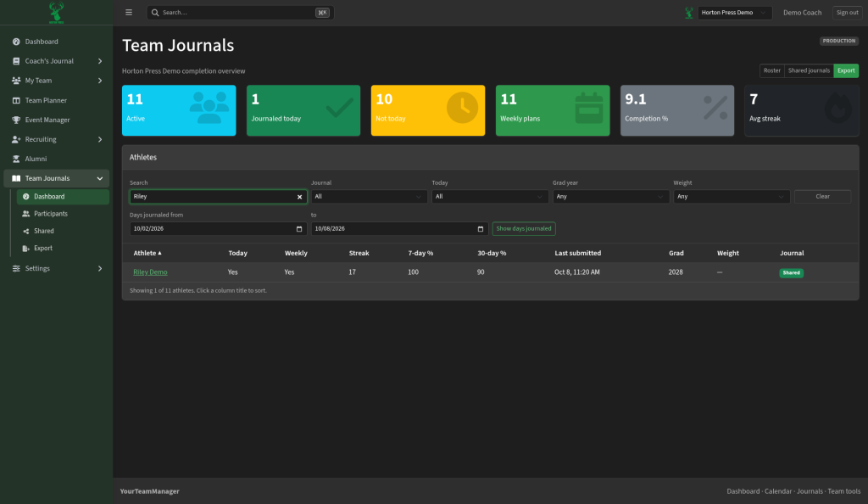Focus the top Search… input field

click(240, 13)
